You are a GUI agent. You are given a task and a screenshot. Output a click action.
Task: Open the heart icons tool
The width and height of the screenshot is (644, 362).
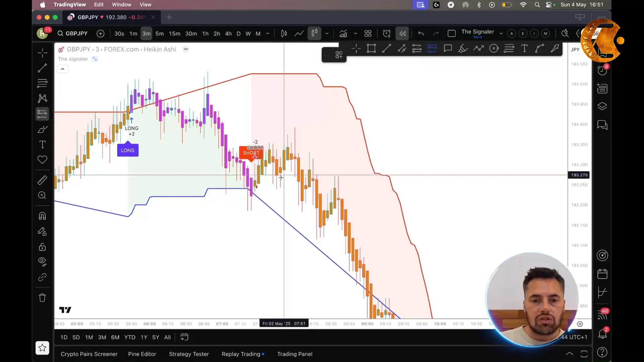point(42,160)
